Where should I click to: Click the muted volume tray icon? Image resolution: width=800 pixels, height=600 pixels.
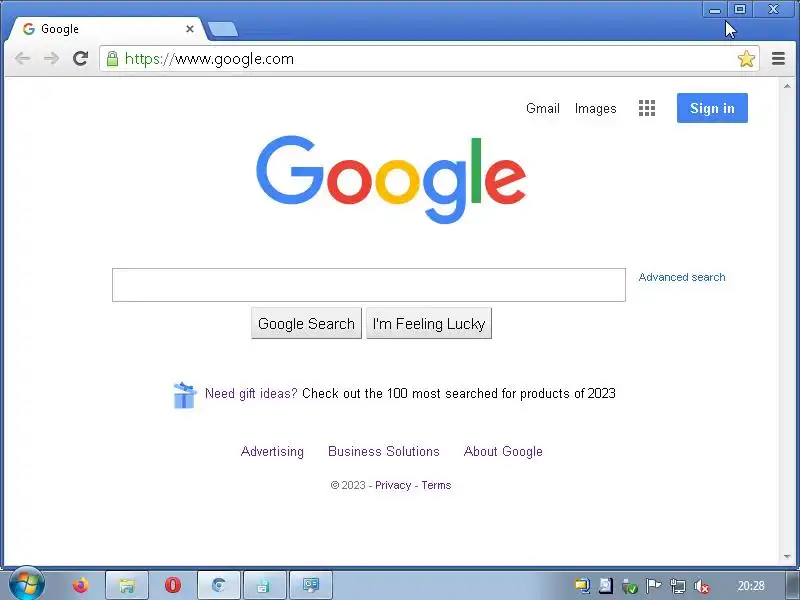pos(702,587)
